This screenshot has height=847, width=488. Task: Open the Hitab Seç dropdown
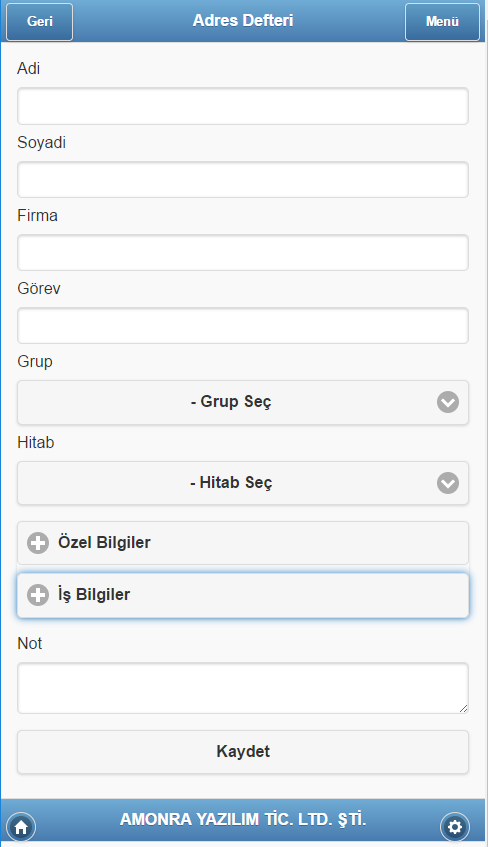(243, 483)
